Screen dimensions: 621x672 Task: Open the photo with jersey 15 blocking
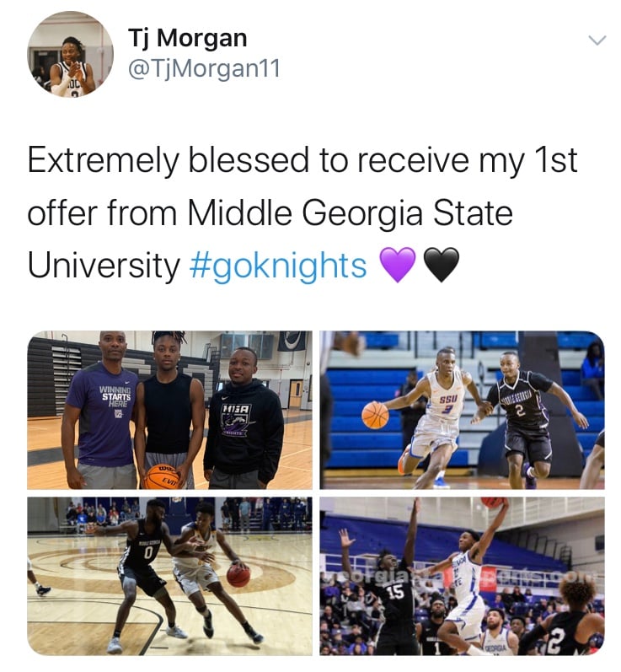tap(462, 576)
